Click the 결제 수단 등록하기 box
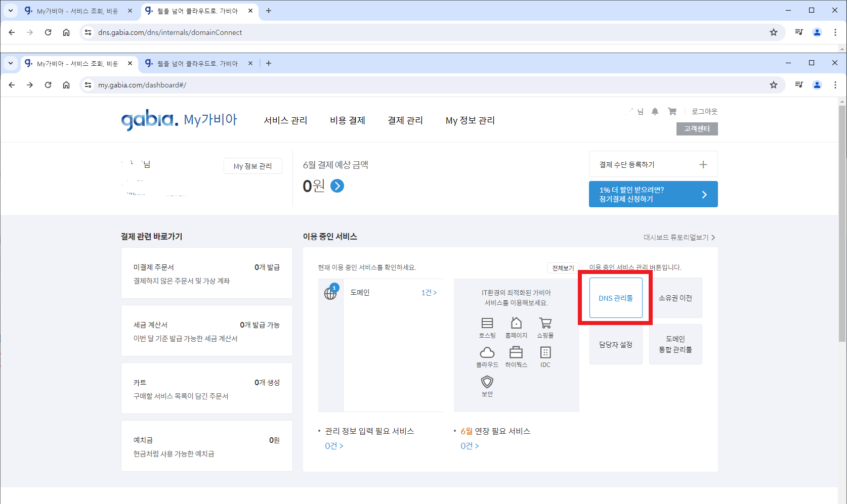Screen dimensions: 847x504 653,164
